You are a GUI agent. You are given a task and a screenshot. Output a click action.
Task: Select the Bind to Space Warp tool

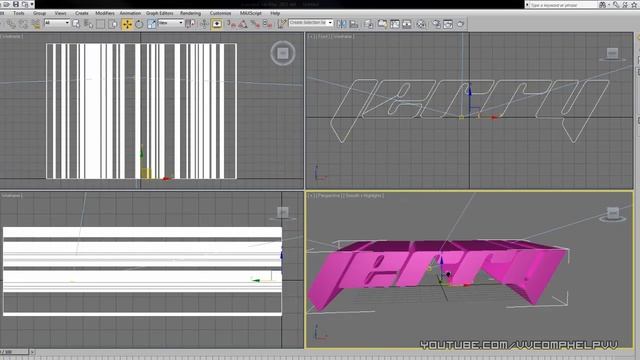point(36,24)
